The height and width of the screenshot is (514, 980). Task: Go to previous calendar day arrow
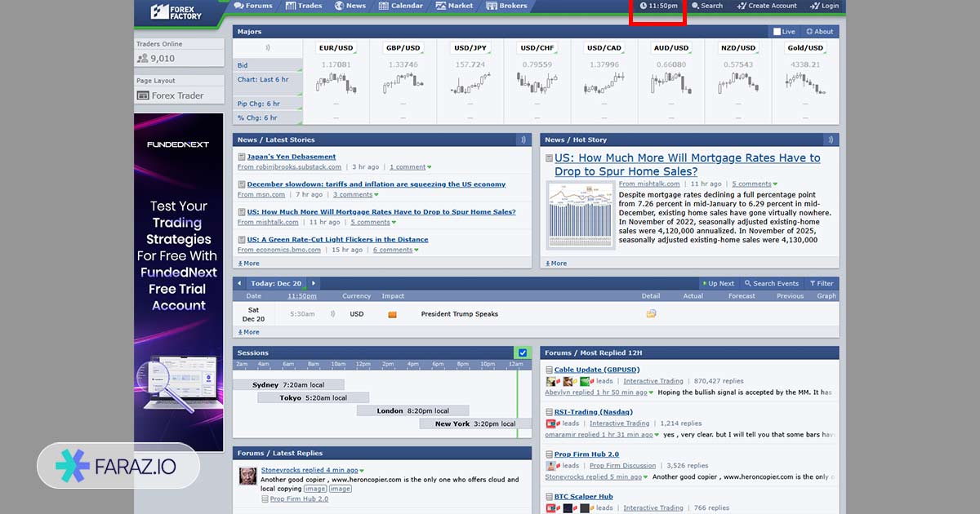(x=239, y=284)
